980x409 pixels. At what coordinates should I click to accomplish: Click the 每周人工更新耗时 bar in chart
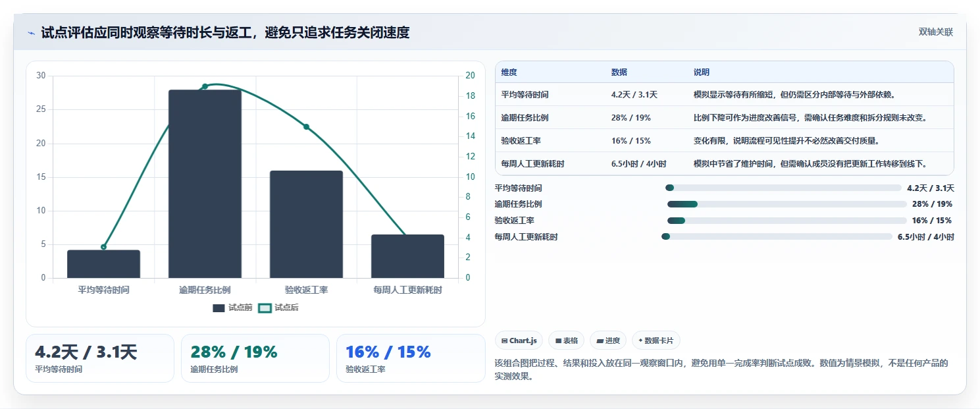tap(407, 256)
